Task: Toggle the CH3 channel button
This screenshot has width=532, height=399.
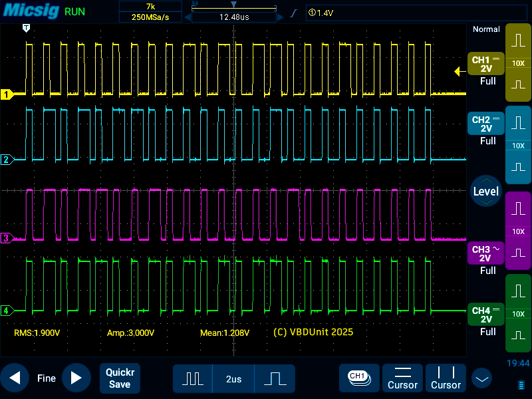Action: [x=486, y=253]
